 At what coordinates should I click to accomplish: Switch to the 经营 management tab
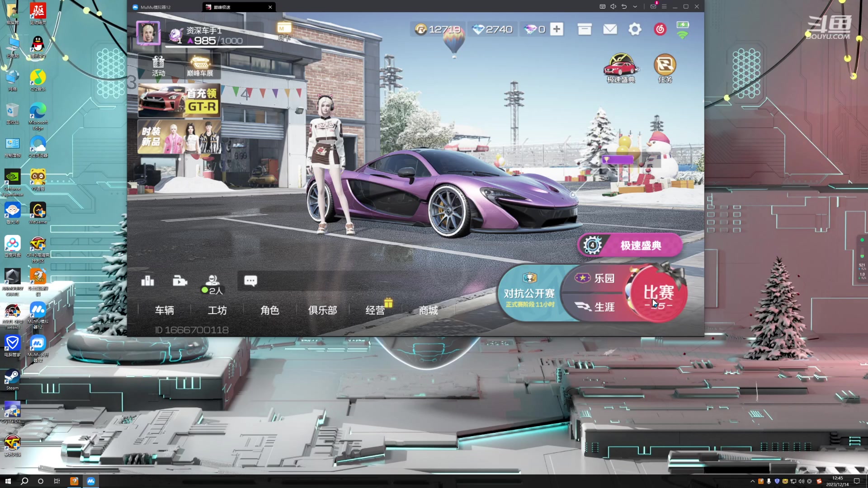point(376,310)
